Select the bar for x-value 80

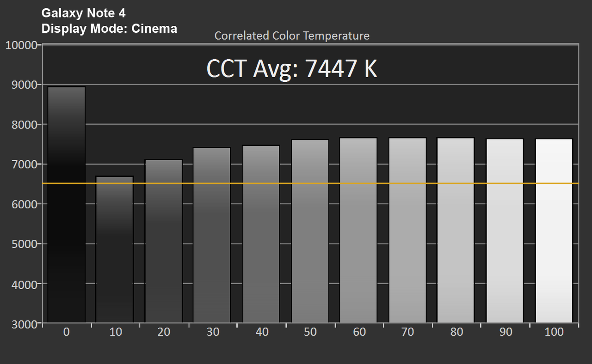pyautogui.click(x=456, y=230)
